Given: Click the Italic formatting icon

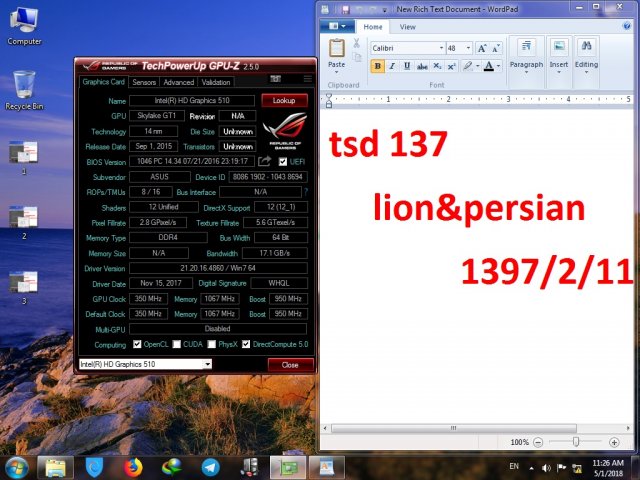Looking at the screenshot, I should pos(392,66).
